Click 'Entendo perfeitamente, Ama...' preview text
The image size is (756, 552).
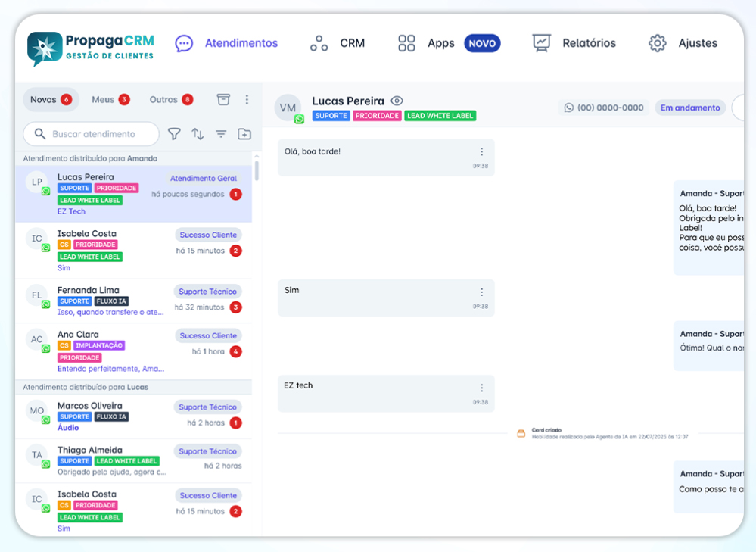coord(111,369)
